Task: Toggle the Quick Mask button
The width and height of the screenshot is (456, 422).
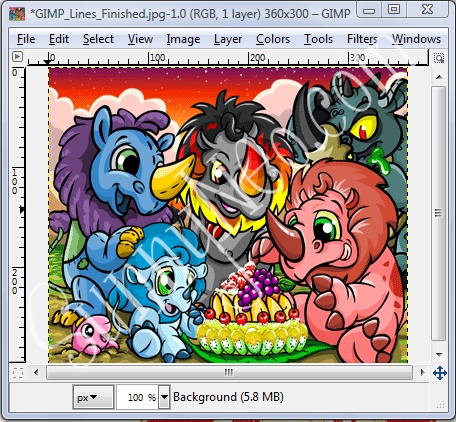Action: pos(18,372)
